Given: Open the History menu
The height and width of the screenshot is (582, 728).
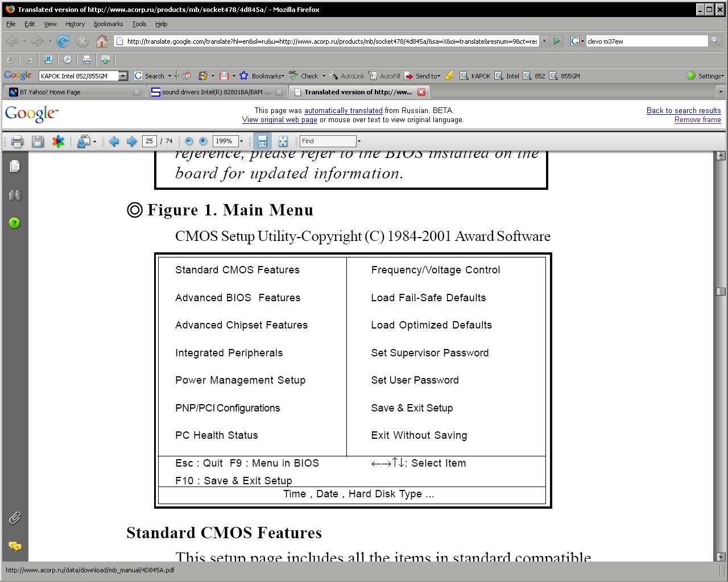Looking at the screenshot, I should (75, 24).
